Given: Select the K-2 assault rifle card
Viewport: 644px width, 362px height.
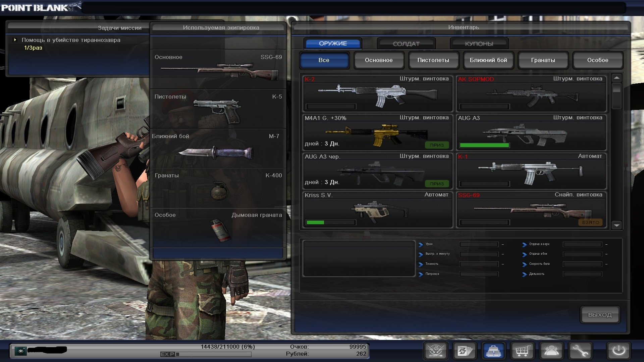Looking at the screenshot, I should tap(378, 94).
